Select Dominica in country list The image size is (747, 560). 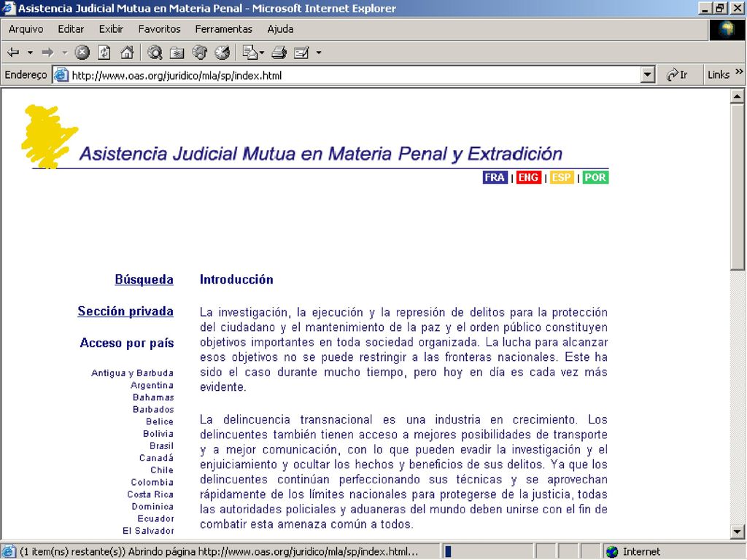(x=152, y=507)
